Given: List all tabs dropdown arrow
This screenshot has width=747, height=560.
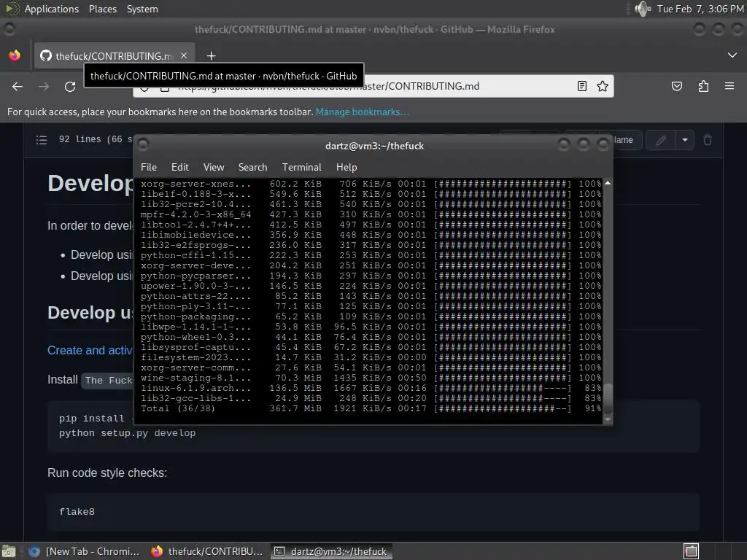Looking at the screenshot, I should click(732, 55).
